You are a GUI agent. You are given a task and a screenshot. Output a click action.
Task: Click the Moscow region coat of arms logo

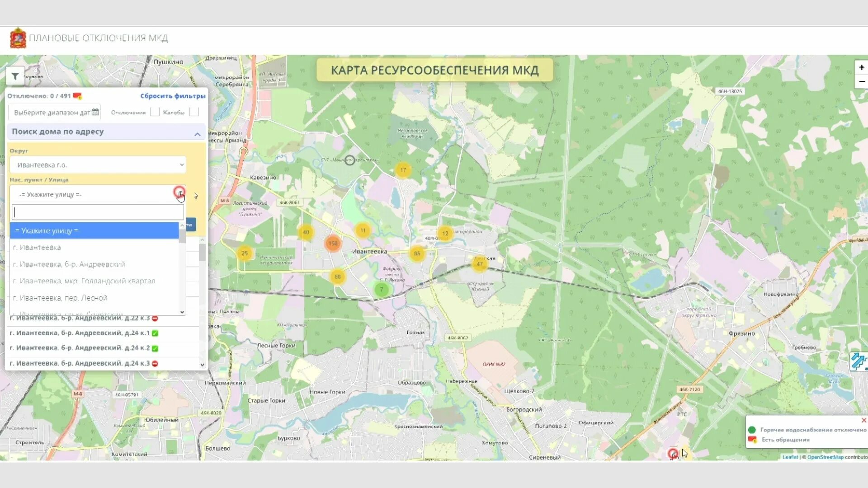(x=18, y=38)
